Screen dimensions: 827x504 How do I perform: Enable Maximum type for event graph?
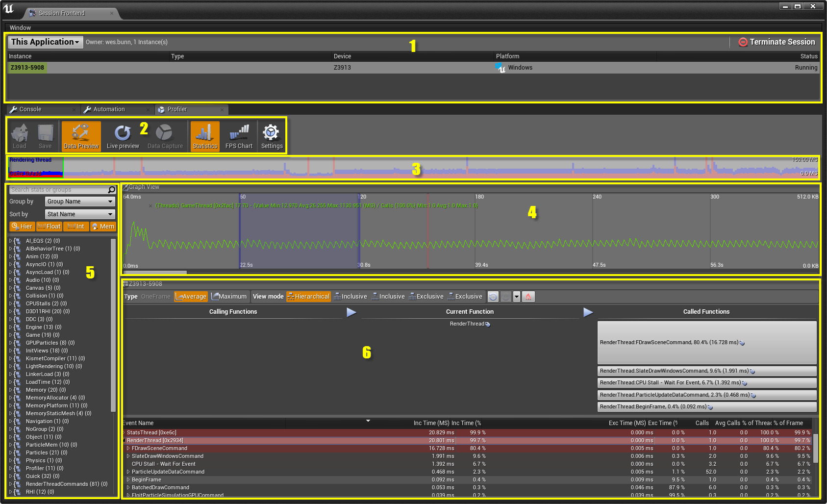[x=229, y=297]
